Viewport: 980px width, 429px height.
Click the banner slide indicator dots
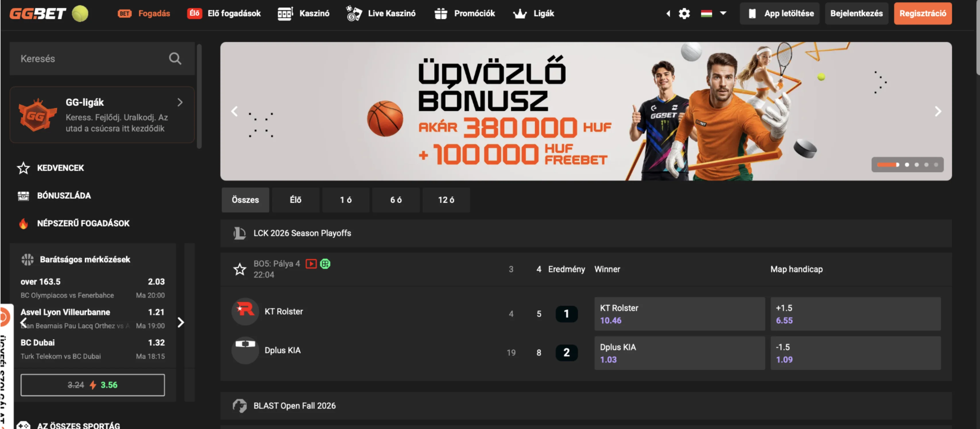pyautogui.click(x=907, y=165)
